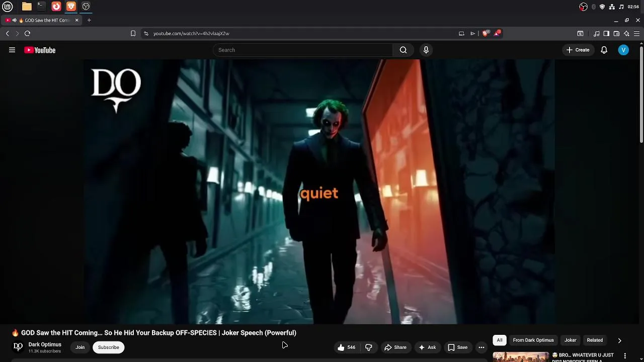Open the BRO... WHATEVER U JUST video thumbnail
This screenshot has width=644, height=362.
[x=521, y=357]
